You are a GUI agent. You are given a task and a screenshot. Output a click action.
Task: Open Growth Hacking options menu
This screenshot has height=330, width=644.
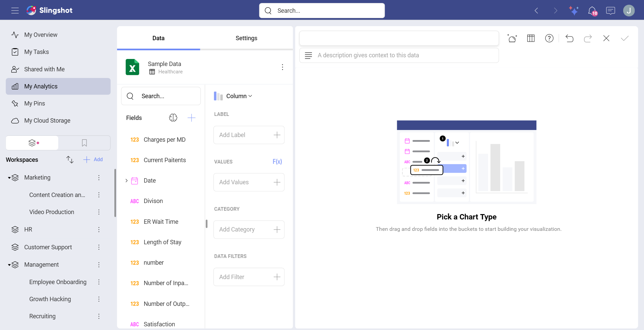pos(99,299)
